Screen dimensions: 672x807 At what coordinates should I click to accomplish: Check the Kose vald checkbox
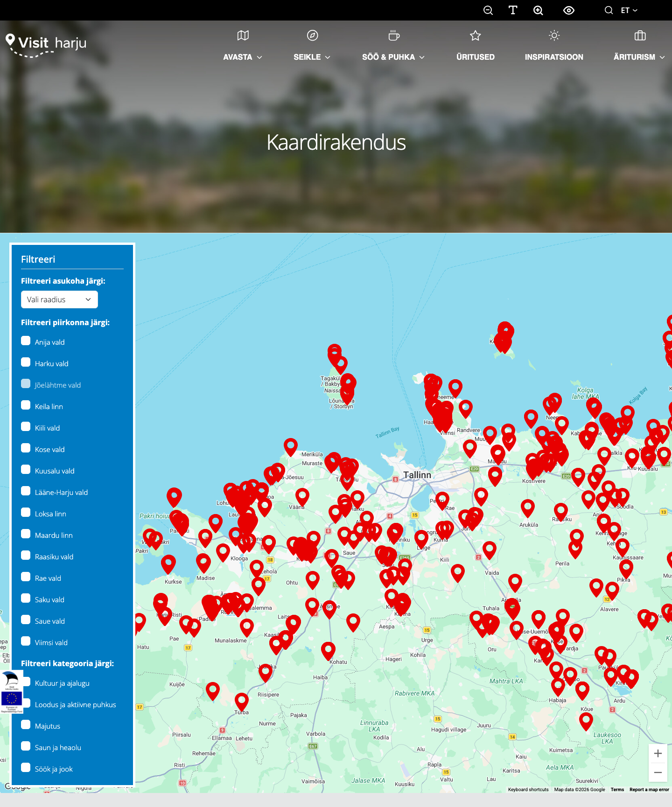[x=26, y=448]
